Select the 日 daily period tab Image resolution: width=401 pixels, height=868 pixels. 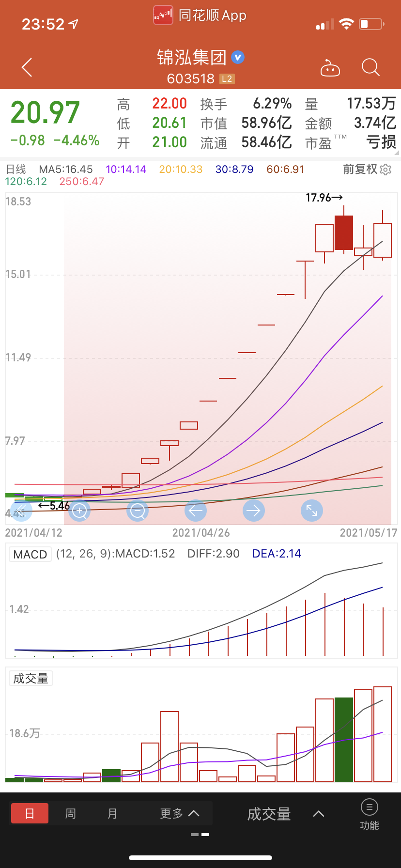click(30, 813)
